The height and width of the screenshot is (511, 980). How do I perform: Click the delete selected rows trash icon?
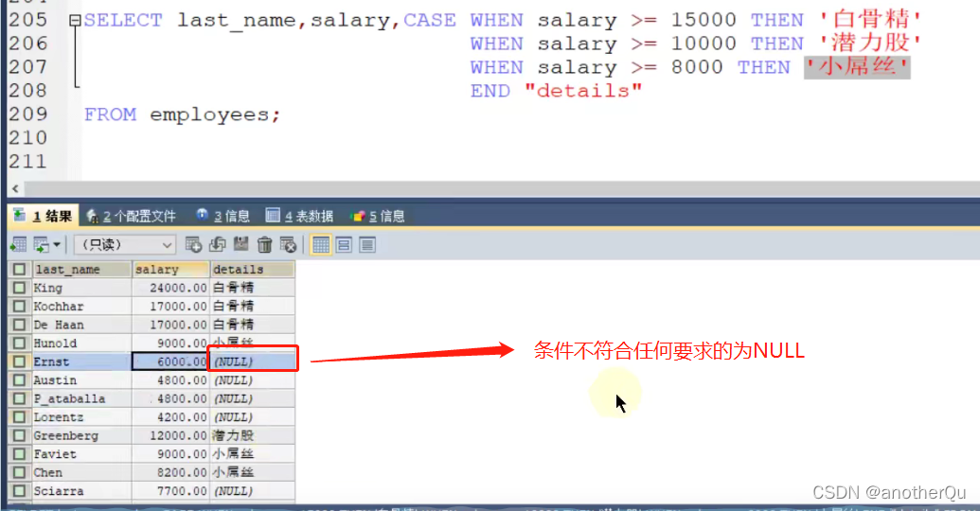[x=265, y=245]
